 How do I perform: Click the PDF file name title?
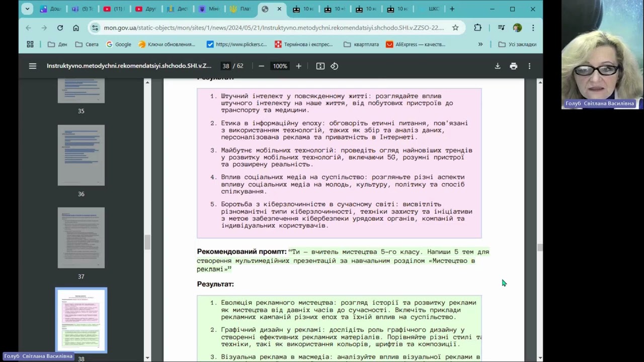click(x=129, y=66)
